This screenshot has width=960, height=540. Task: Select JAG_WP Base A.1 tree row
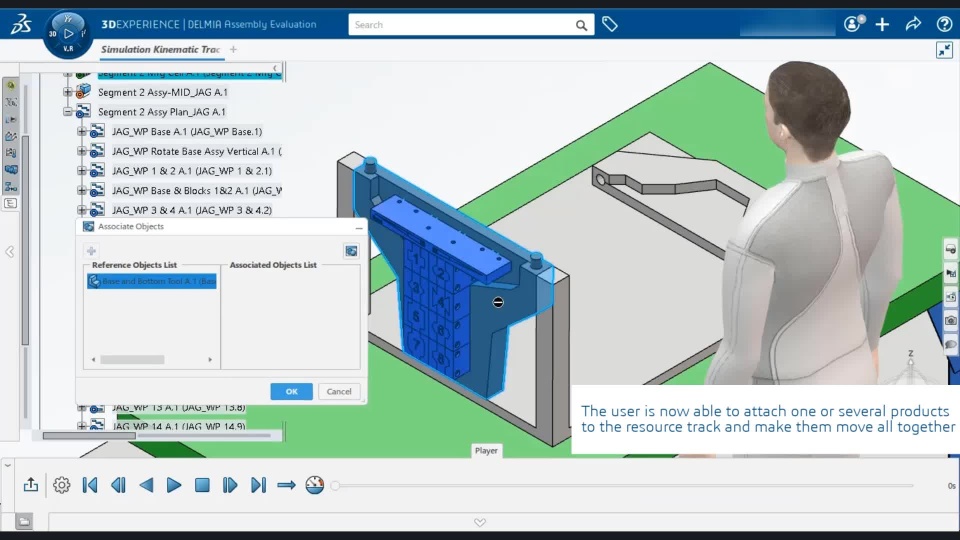[187, 132]
